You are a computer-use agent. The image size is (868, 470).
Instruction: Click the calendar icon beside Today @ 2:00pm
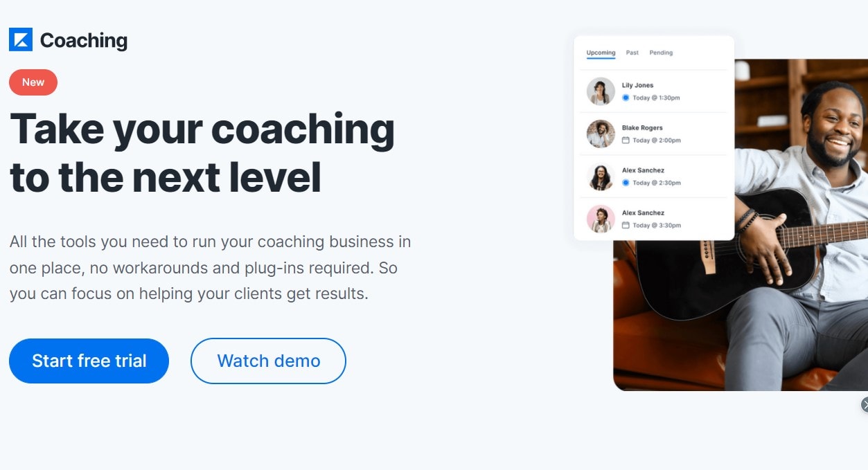(x=626, y=140)
